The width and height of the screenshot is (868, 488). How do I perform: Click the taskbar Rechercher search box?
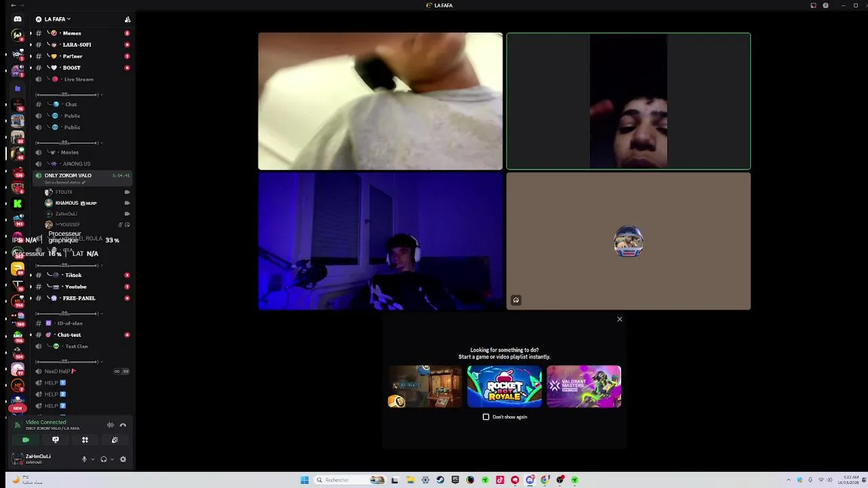(350, 480)
